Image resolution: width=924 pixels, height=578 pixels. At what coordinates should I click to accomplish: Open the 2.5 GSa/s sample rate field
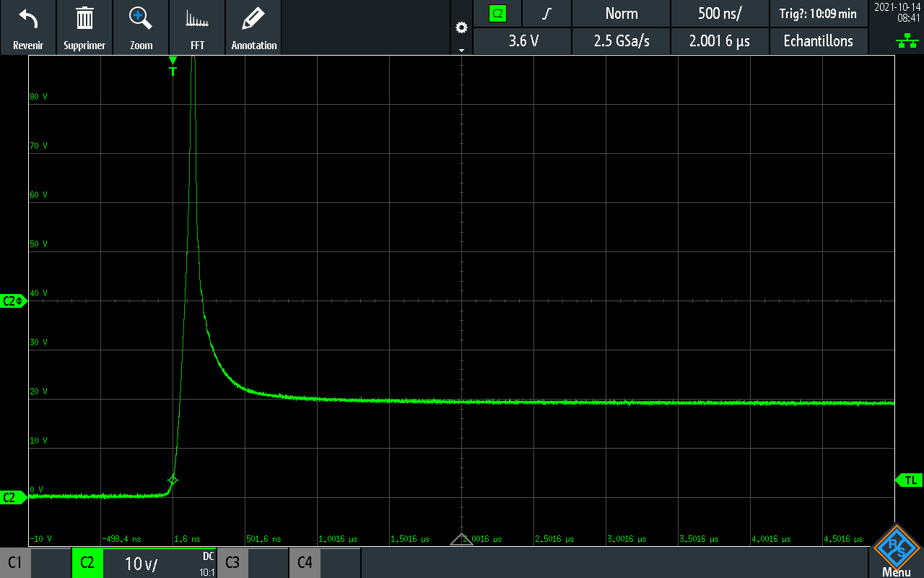coord(621,41)
